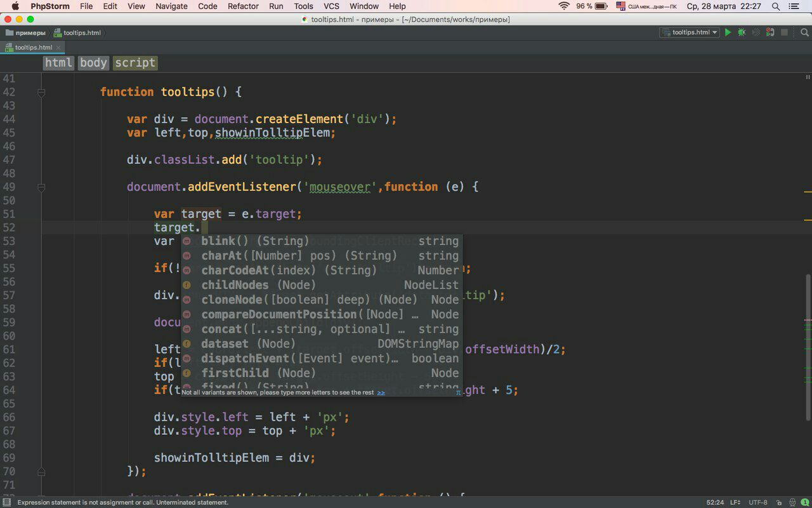Click the '>>' show more variants link
This screenshot has width=812, height=508.
point(381,392)
